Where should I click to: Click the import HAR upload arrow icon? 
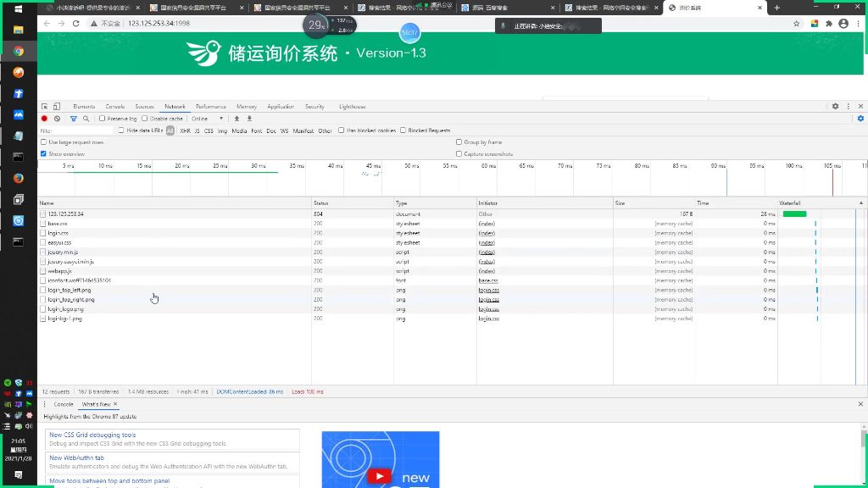(237, 119)
